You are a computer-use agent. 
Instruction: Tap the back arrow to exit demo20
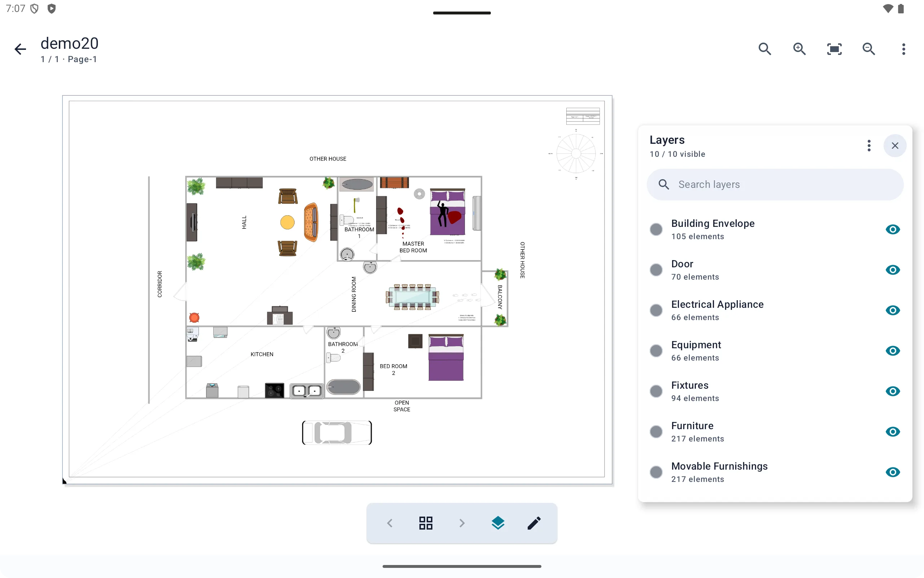tap(20, 49)
